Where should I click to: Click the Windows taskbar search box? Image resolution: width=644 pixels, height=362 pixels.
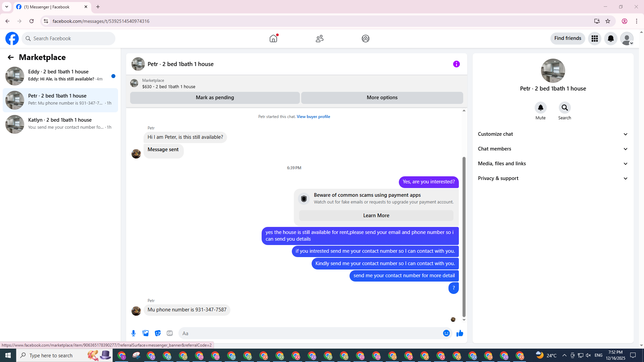[64, 355]
